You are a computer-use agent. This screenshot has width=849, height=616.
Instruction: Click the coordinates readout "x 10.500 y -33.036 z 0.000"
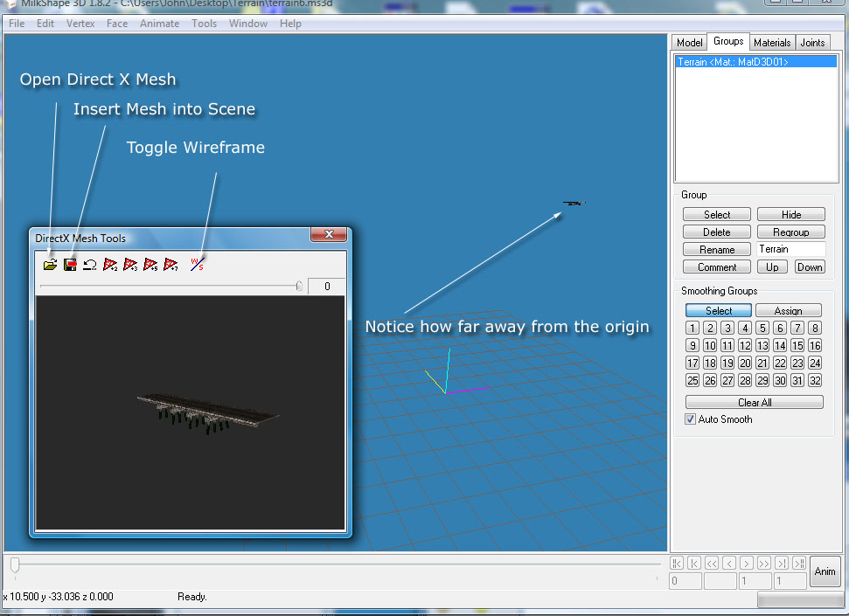[59, 597]
